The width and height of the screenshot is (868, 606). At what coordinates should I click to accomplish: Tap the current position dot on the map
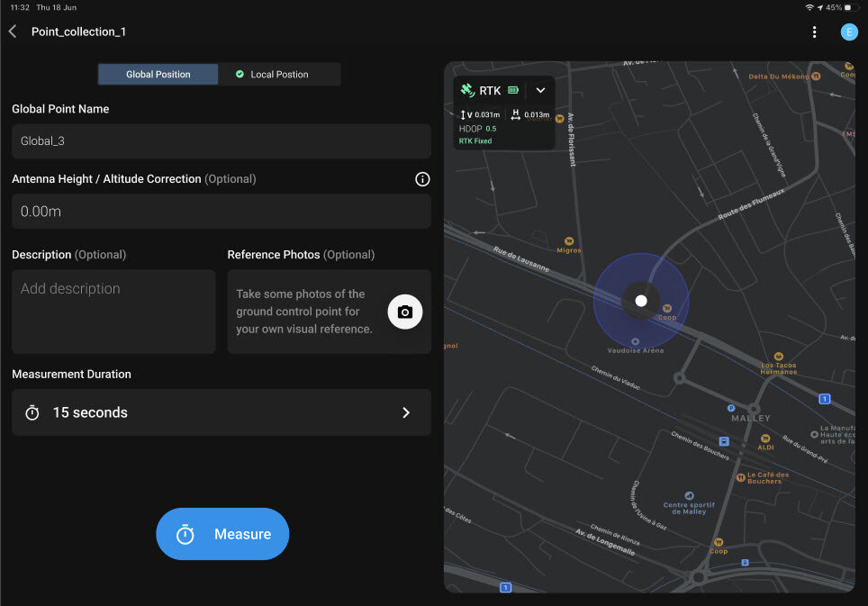641,300
